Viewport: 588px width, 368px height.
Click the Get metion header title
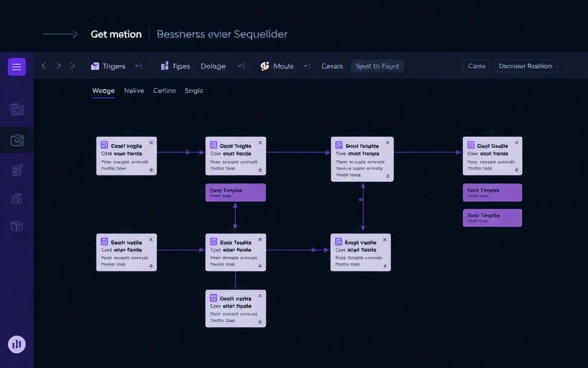[x=116, y=34]
